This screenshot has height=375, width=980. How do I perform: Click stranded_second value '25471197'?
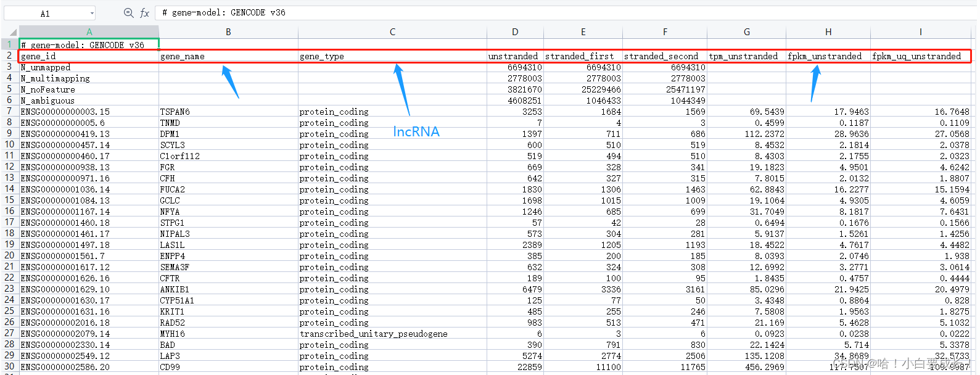(x=665, y=89)
